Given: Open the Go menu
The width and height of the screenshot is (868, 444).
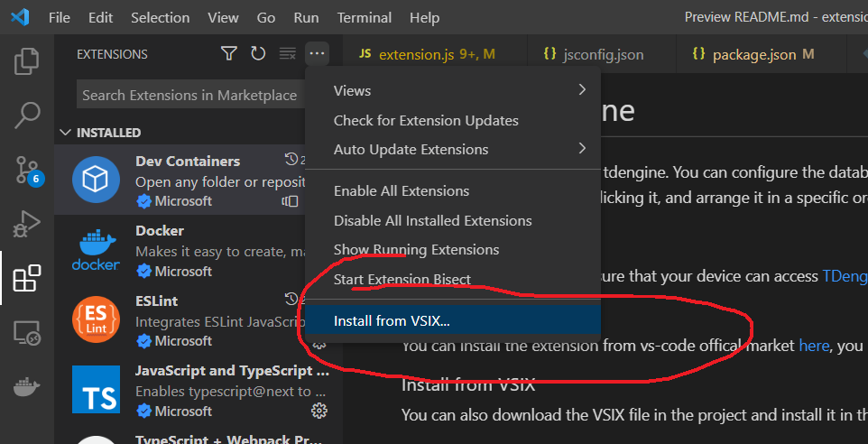Looking at the screenshot, I should click(266, 18).
